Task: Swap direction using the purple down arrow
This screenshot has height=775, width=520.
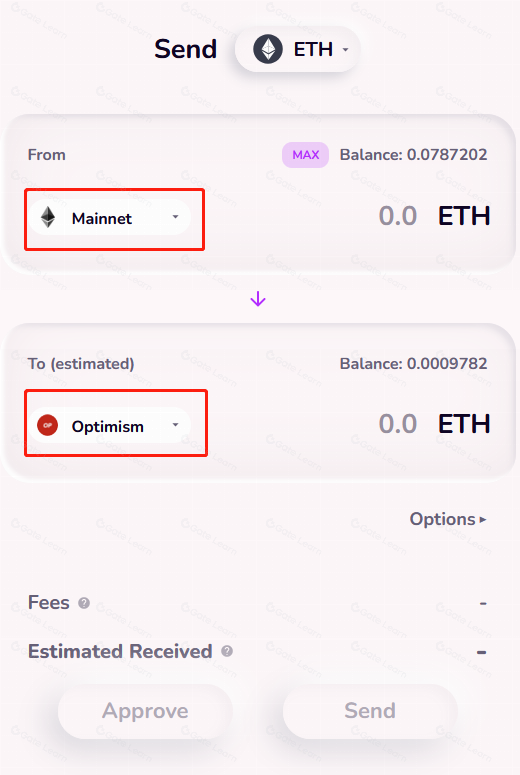Action: [x=258, y=299]
